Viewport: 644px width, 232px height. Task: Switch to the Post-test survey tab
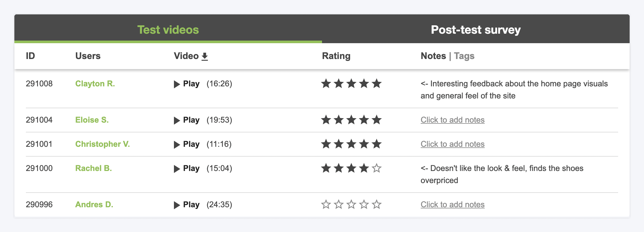pyautogui.click(x=476, y=30)
